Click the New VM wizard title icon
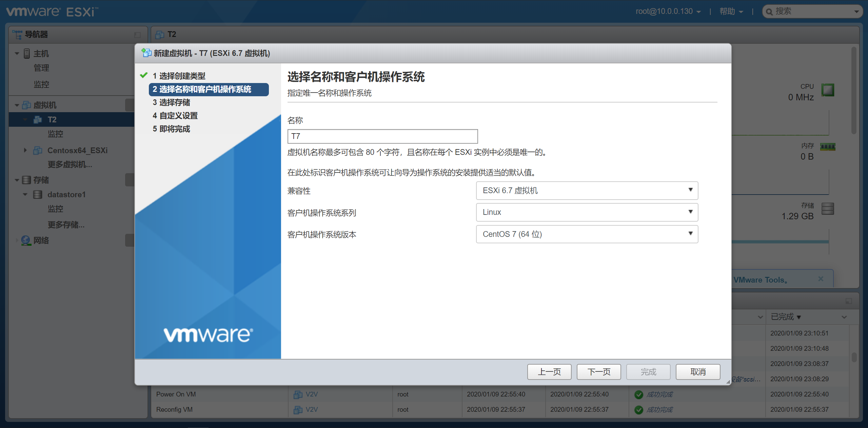Viewport: 868px width, 428px height. (146, 53)
